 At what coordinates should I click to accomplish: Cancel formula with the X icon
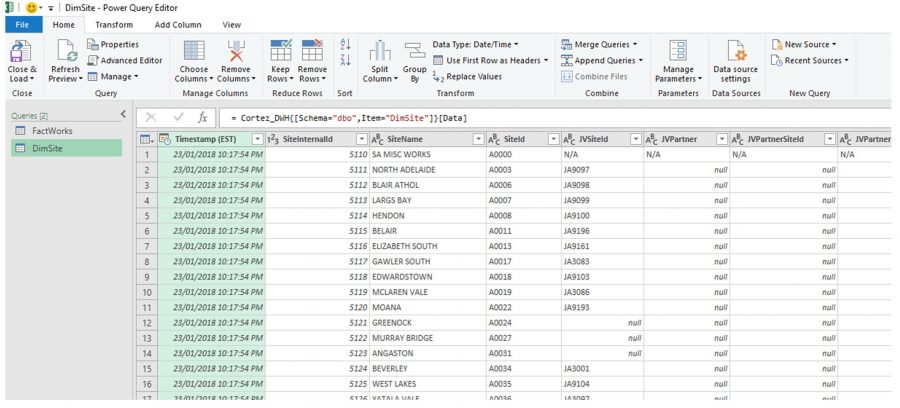click(151, 118)
